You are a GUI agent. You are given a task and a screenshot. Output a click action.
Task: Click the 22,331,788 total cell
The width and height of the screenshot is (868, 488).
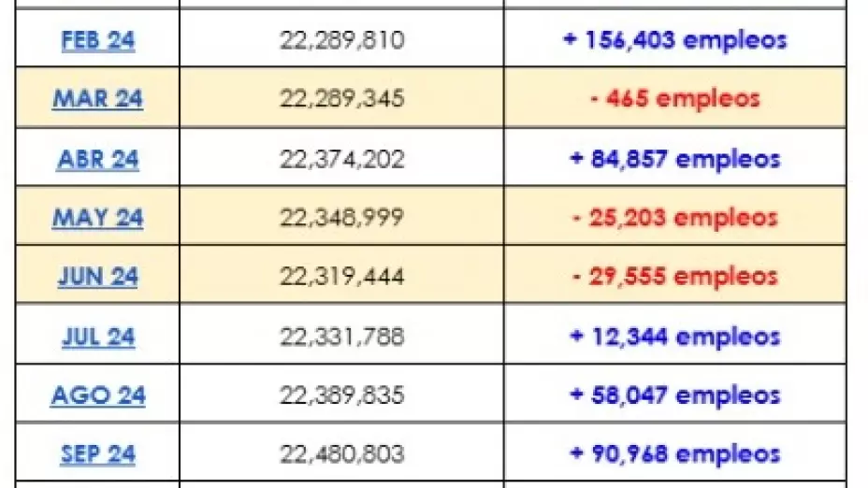[x=341, y=337]
